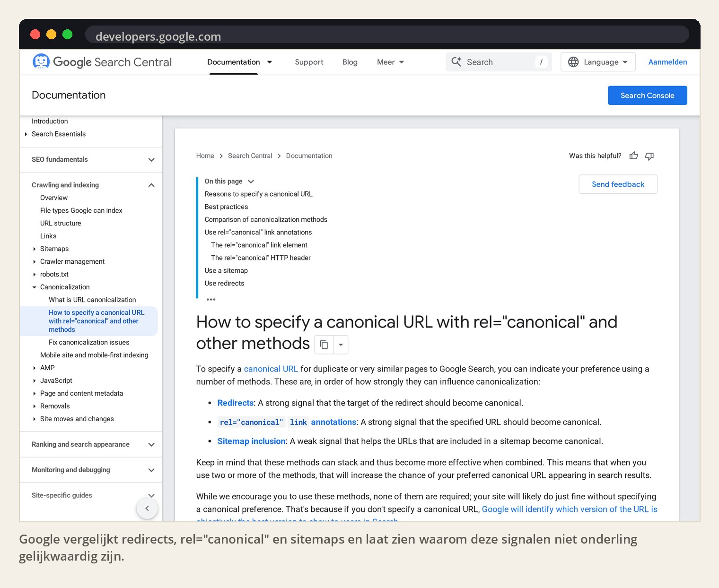Jump to Best practices section
The image size is (719, 588).
(226, 207)
